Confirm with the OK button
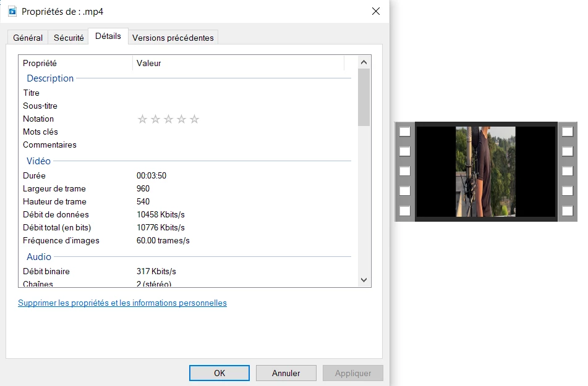Image resolution: width=588 pixels, height=386 pixels. 219,373
